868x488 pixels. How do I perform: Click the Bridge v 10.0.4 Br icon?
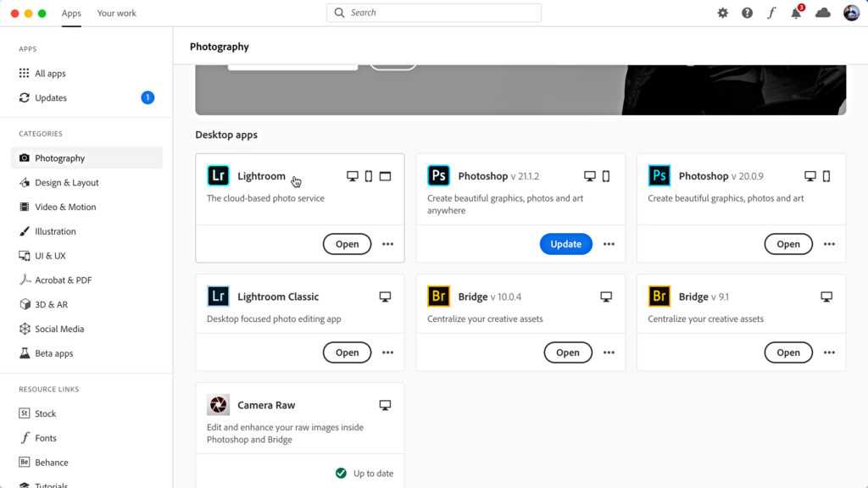coord(438,296)
